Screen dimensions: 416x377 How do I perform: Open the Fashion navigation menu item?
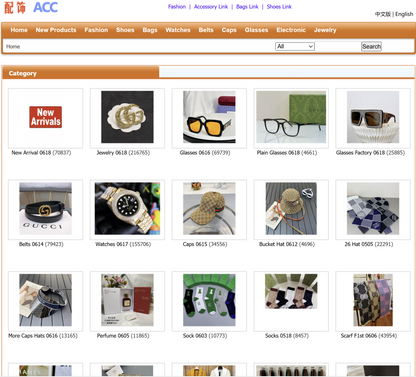click(96, 30)
